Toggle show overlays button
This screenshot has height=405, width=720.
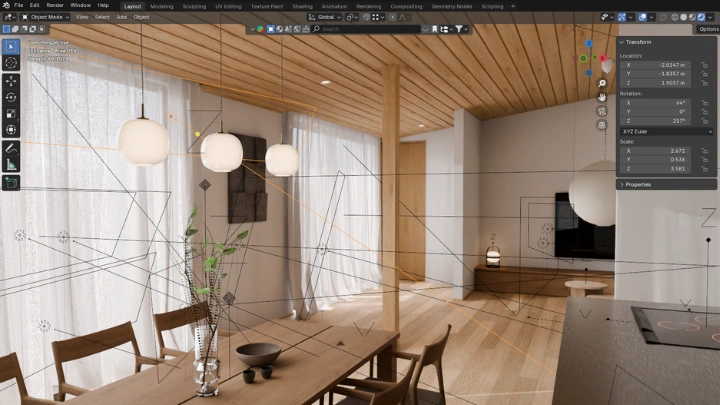[x=642, y=17]
